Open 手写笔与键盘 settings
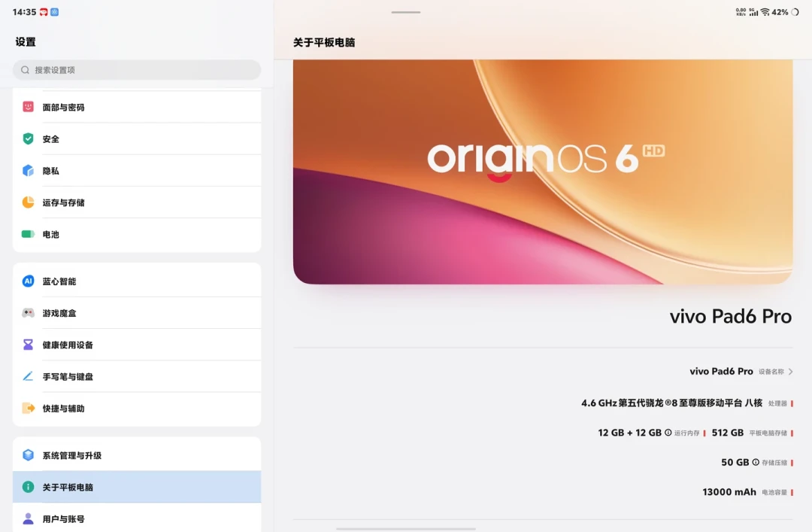 coord(137,376)
